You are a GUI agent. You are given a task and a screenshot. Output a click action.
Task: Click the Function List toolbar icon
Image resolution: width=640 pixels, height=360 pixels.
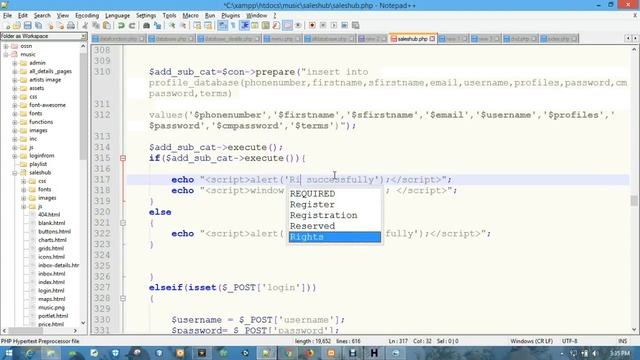pos(276,26)
